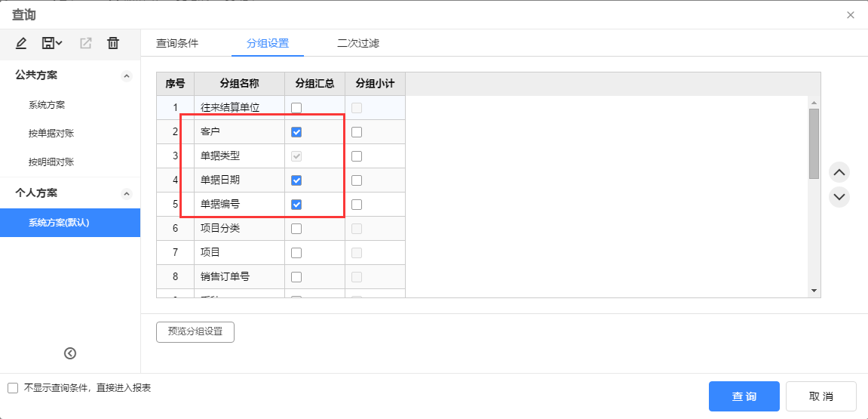Image resolution: width=868 pixels, height=419 pixels.
Task: Click the grouping table vertical scrollbar
Action: [x=814, y=143]
